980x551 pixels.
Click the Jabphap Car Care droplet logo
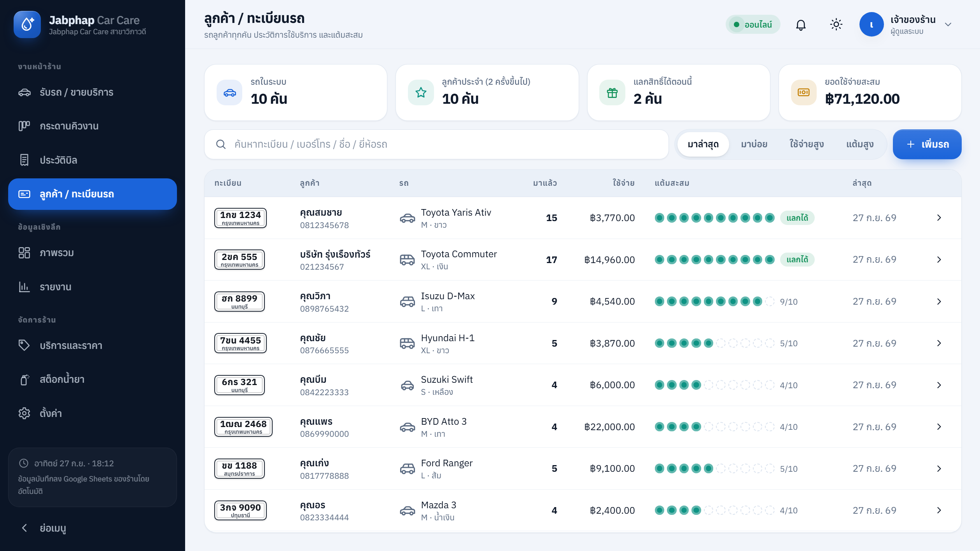coord(27,25)
